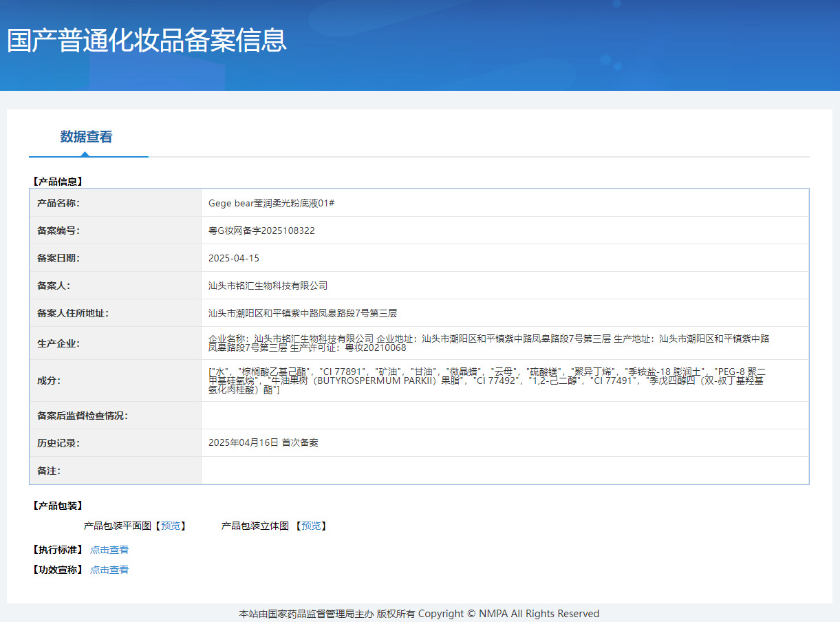Click the empty 备案后监督检查情况 value cell
Viewport: 840px width, 622px height.
click(x=504, y=416)
